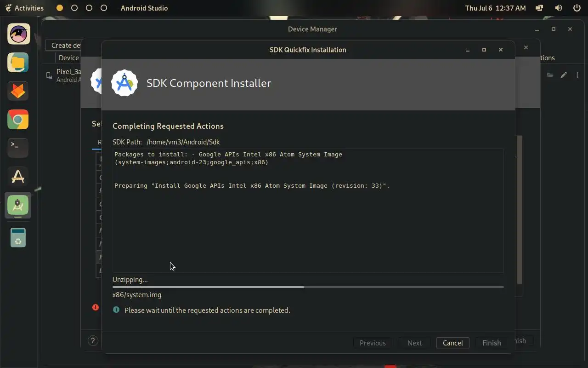Open the Trash from the dock
Screen dimensions: 588x368
tap(18, 238)
